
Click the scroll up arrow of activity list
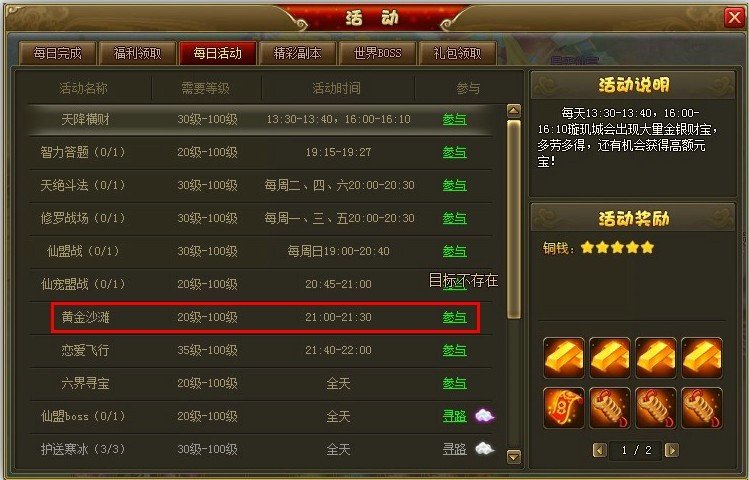pyautogui.click(x=514, y=111)
